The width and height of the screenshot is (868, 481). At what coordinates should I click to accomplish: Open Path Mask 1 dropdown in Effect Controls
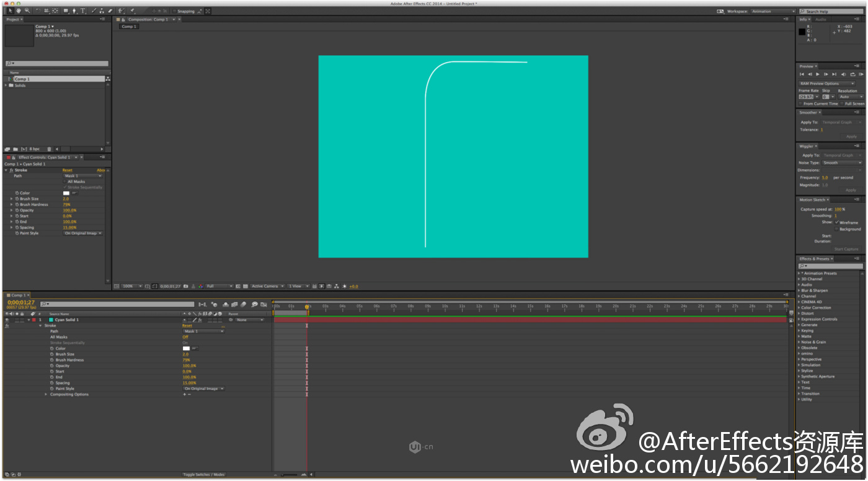click(82, 176)
